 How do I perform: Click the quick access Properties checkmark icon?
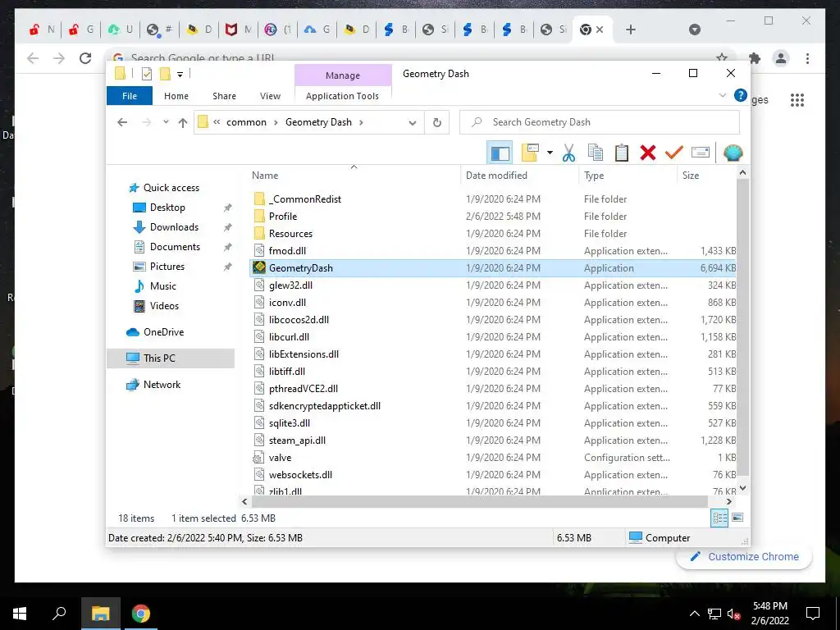click(x=146, y=74)
